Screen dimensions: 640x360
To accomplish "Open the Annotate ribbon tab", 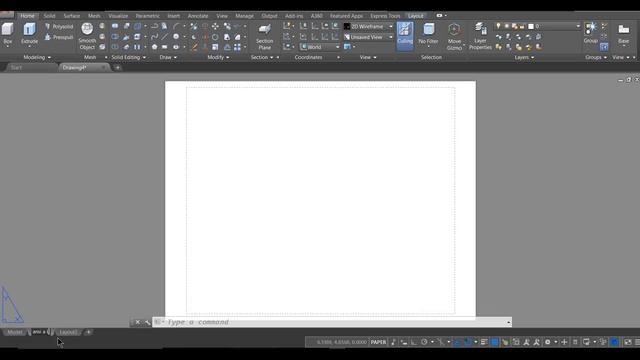I will pyautogui.click(x=198, y=16).
